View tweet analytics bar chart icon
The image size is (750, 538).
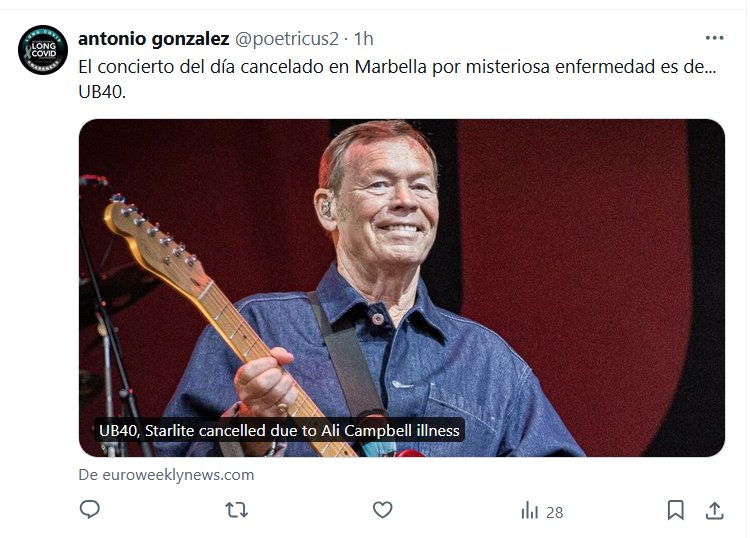(x=529, y=510)
